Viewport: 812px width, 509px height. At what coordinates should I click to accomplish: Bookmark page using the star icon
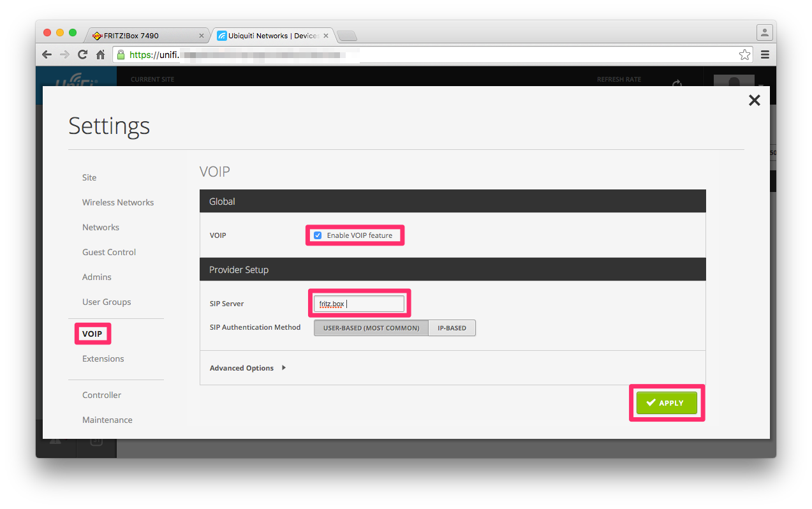click(744, 55)
